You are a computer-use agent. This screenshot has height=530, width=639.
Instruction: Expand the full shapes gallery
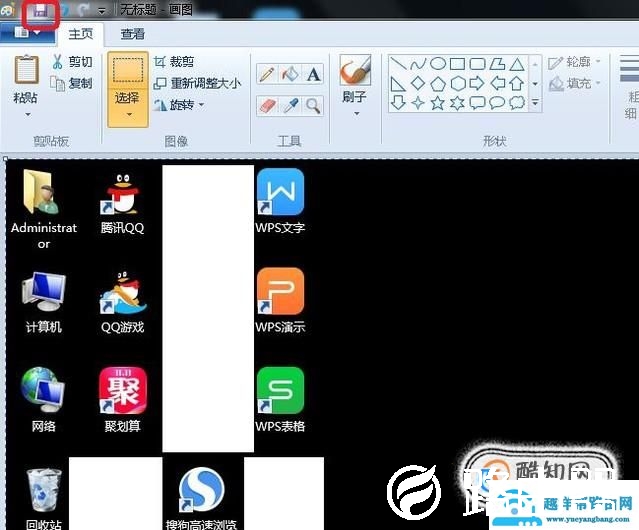(535, 103)
